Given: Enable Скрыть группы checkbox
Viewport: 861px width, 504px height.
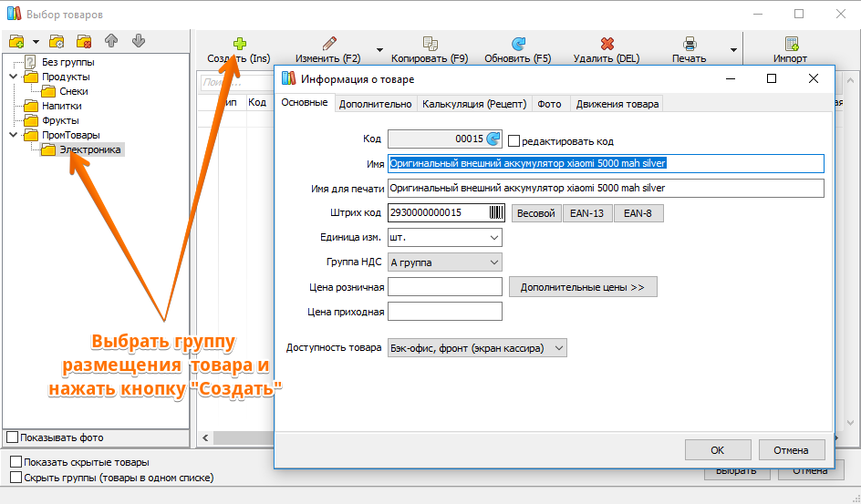Looking at the screenshot, I should 16,478.
